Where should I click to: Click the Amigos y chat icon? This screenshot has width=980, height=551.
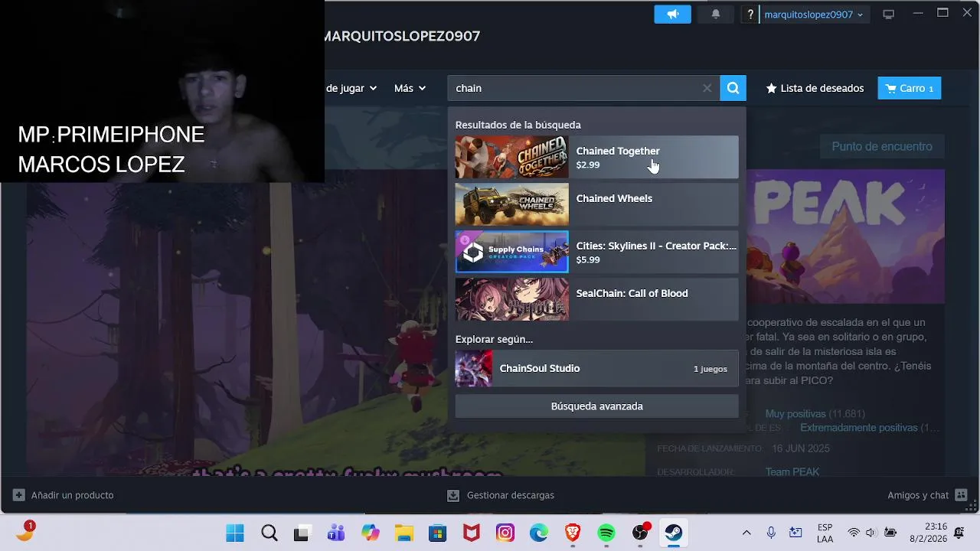(x=962, y=495)
